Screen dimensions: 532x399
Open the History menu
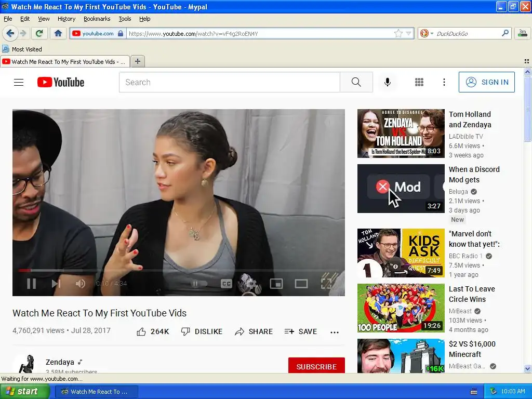66,19
